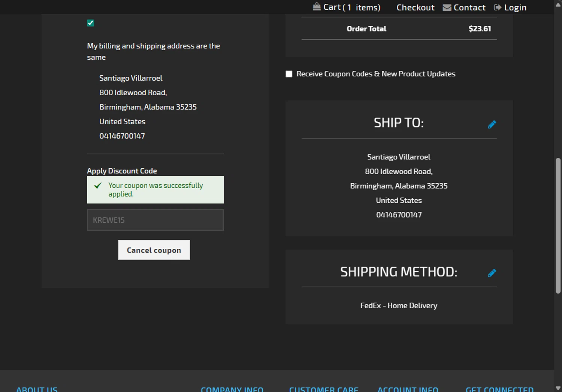Uncheck billing and shipping same address checkbox
Screen dimensions: 562x392
91,23
